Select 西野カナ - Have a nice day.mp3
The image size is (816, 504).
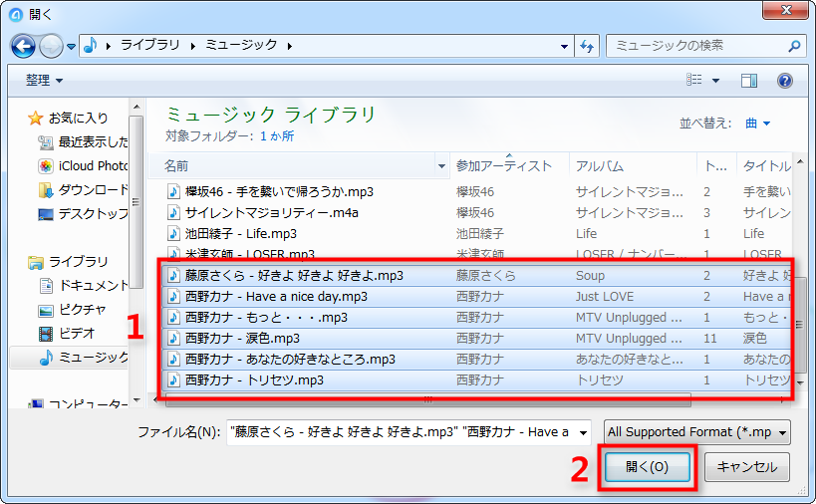(x=276, y=297)
